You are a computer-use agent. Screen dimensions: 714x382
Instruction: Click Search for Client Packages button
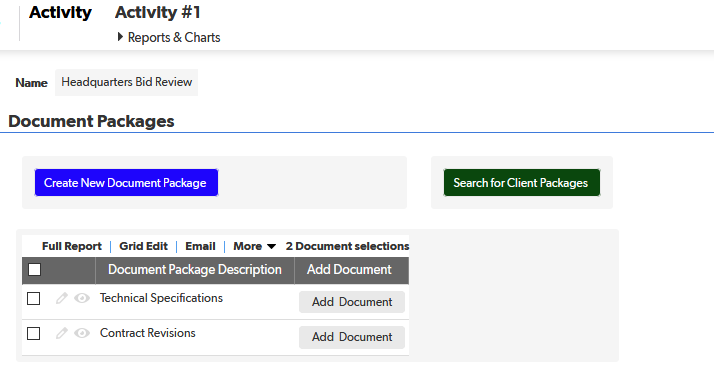click(x=522, y=183)
